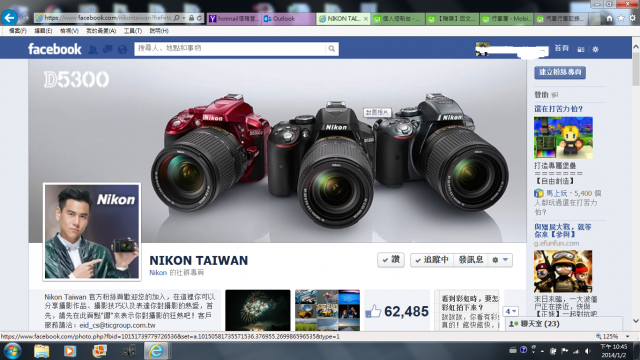Open the photo collage thumbnail
The image size is (640, 360).
[x=327, y=310]
